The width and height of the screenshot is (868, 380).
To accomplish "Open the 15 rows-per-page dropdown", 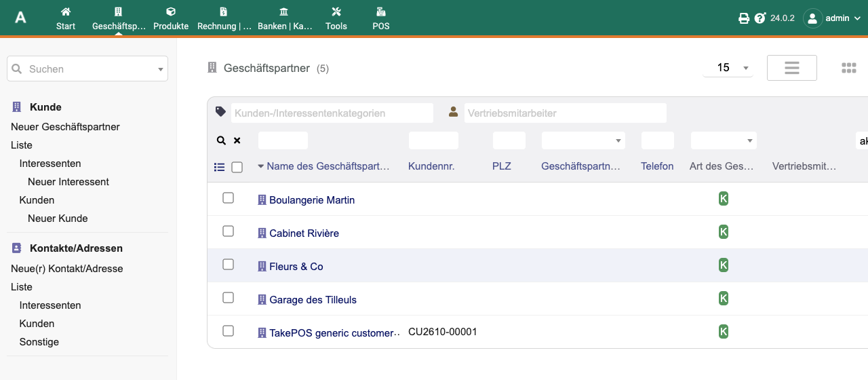I will [728, 68].
